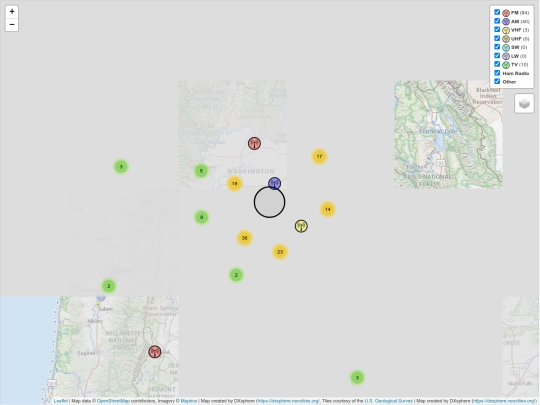Toggle the UHF layer checkbox
Viewport: 540px width, 405px height.
click(x=497, y=38)
